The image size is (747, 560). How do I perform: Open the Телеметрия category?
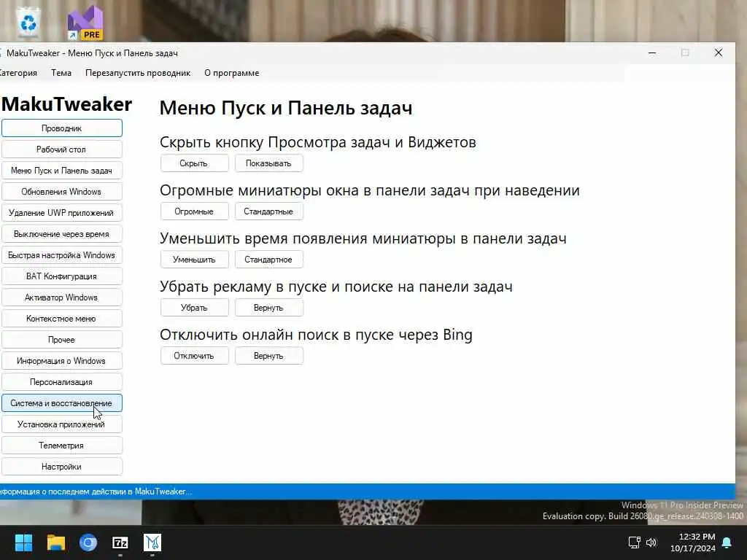62,446
